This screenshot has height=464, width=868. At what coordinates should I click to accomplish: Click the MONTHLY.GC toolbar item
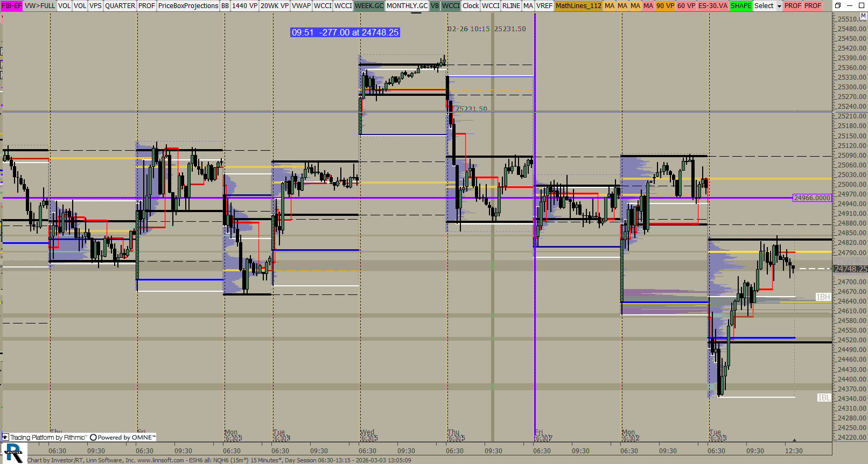pos(407,5)
